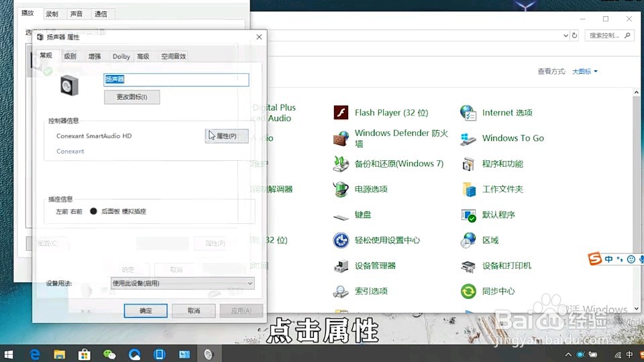Viewport: 644px width, 362px height.
Task: Switch to the 增强 tab
Action: coord(95,56)
